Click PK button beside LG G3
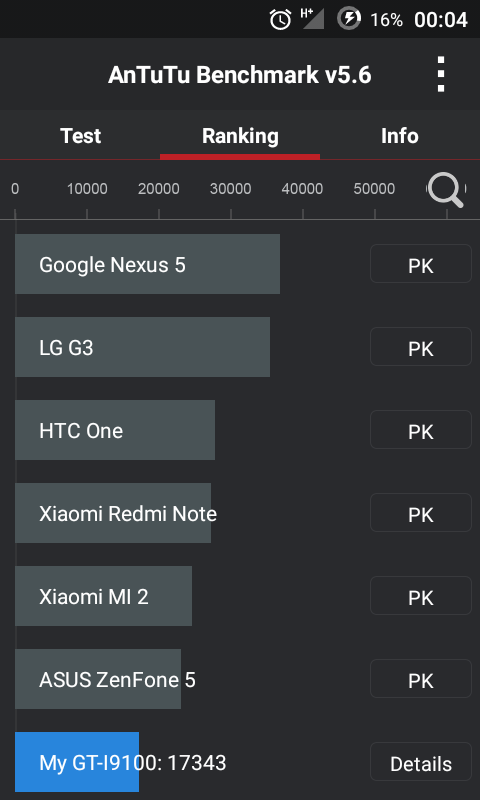 coord(421,347)
